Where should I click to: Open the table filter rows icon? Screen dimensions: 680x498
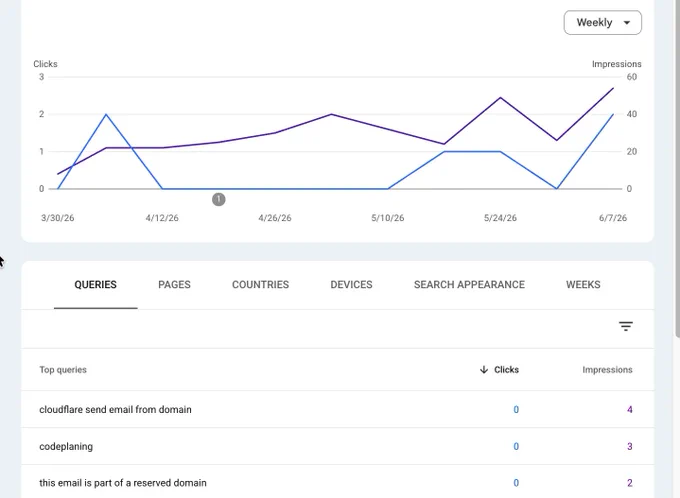click(626, 326)
